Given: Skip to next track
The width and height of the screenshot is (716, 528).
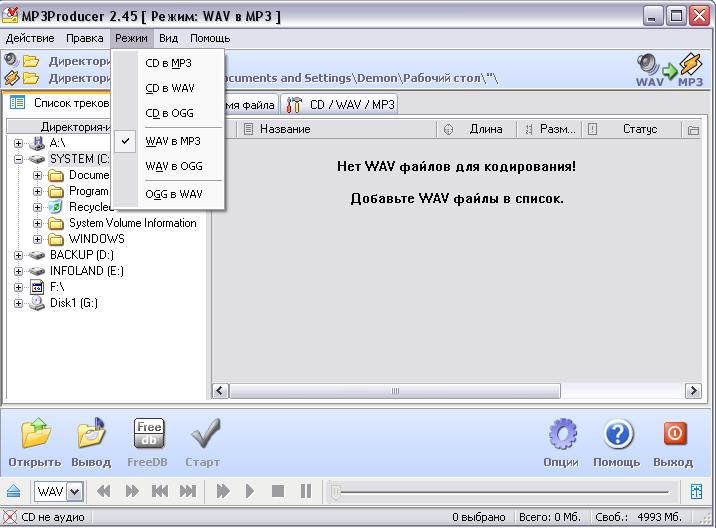Looking at the screenshot, I should tap(188, 491).
